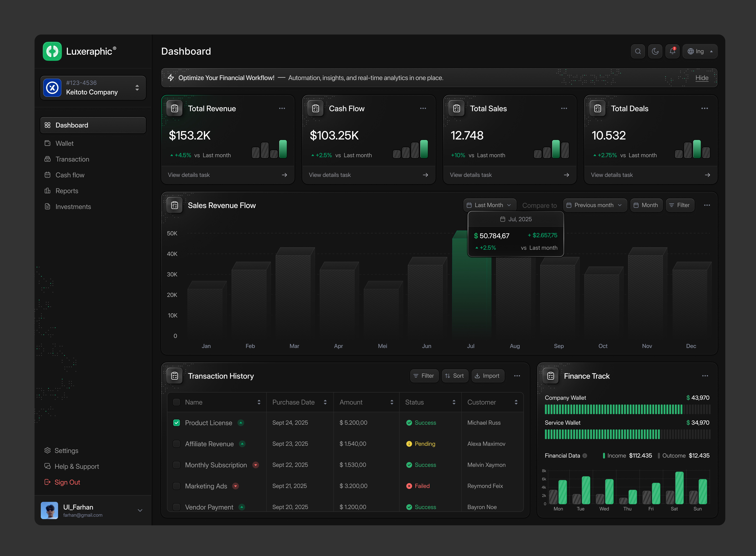Click Product License up indicator
Image resolution: width=756 pixels, height=556 pixels.
pyautogui.click(x=241, y=423)
